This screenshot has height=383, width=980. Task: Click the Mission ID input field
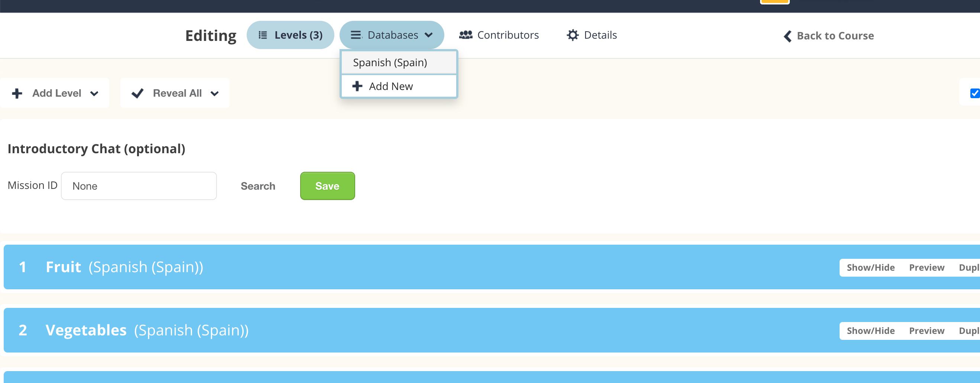click(139, 186)
